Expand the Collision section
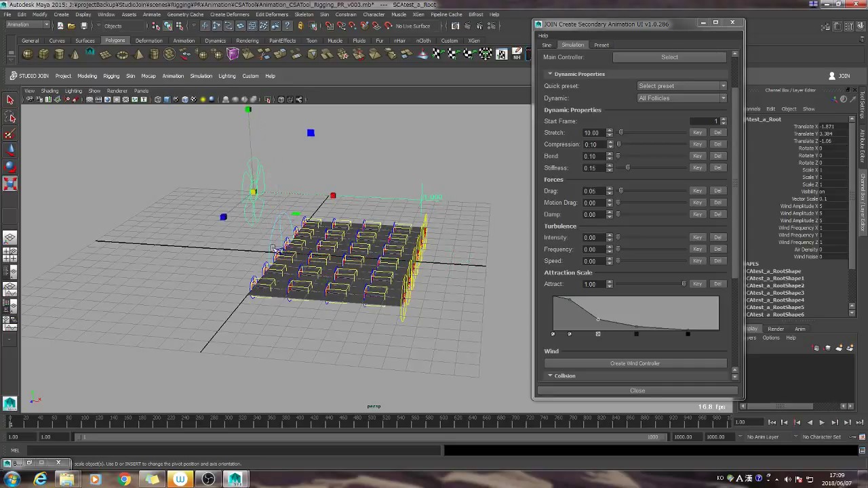 550,375
